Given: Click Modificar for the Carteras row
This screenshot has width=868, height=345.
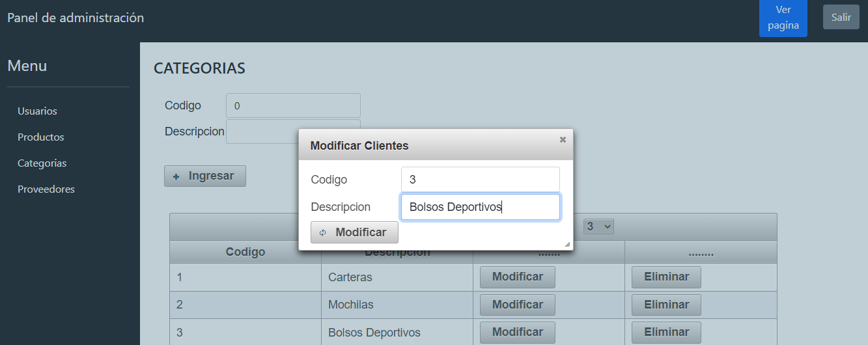Looking at the screenshot, I should coord(518,277).
